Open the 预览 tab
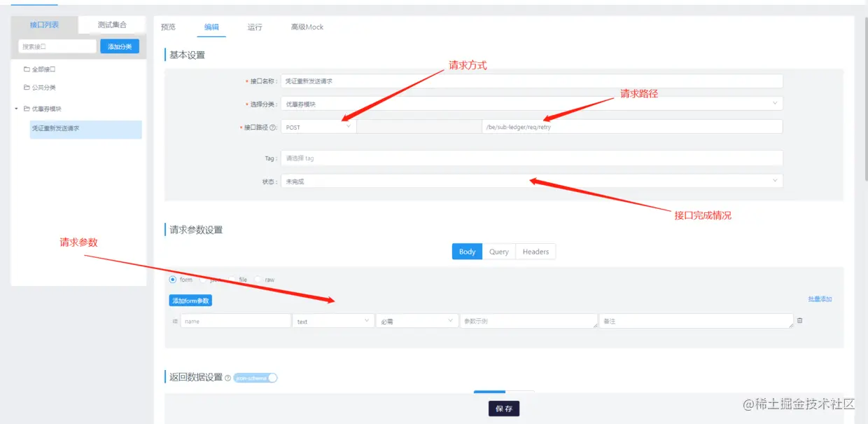The height and width of the screenshot is (424, 868). (x=168, y=27)
